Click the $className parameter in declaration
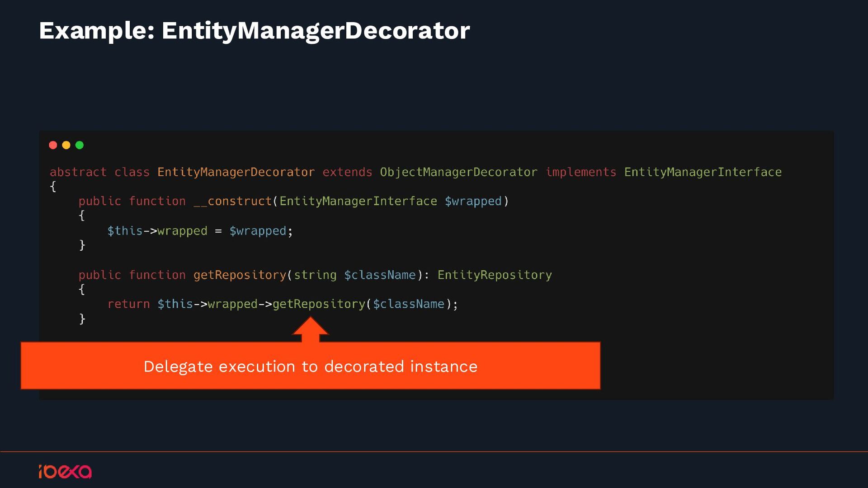The height and width of the screenshot is (488, 868). coord(380,275)
